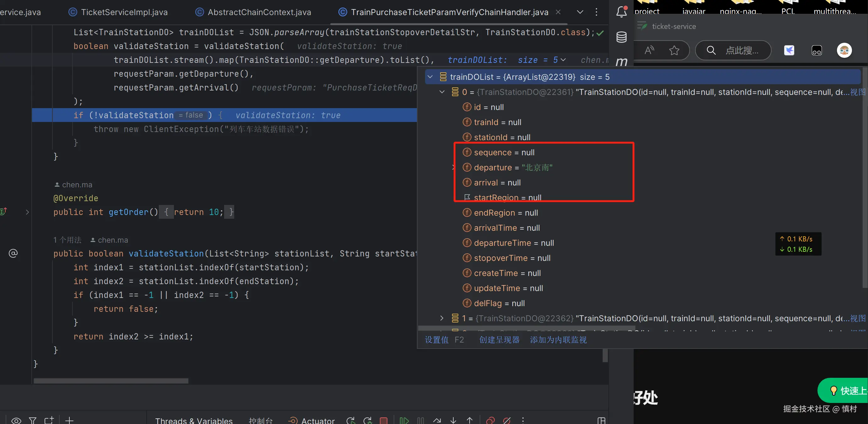Viewport: 868px width, 424px height.
Task: Click the Stop debug session button
Action: coord(383,420)
